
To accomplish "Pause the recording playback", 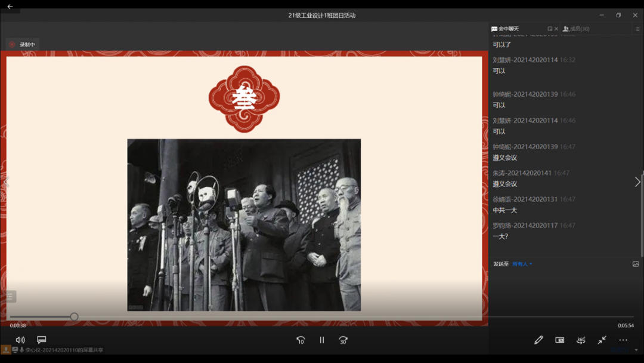I will coord(322,340).
